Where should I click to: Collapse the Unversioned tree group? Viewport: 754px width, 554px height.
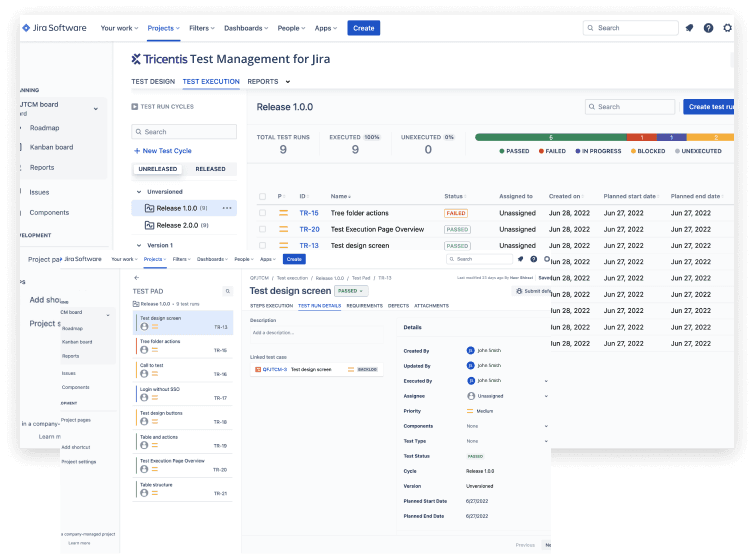pyautogui.click(x=139, y=191)
